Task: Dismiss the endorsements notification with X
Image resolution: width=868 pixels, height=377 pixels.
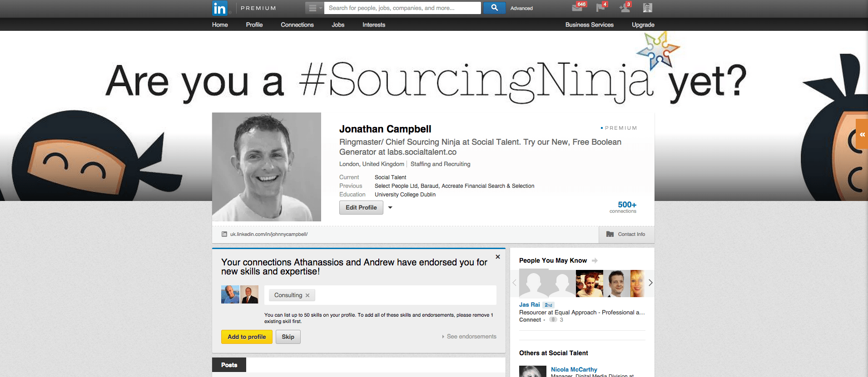Action: click(x=498, y=257)
